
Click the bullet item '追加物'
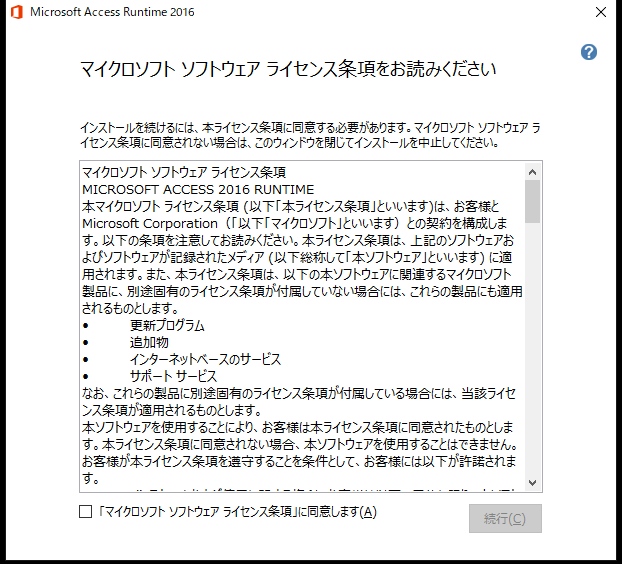point(149,342)
